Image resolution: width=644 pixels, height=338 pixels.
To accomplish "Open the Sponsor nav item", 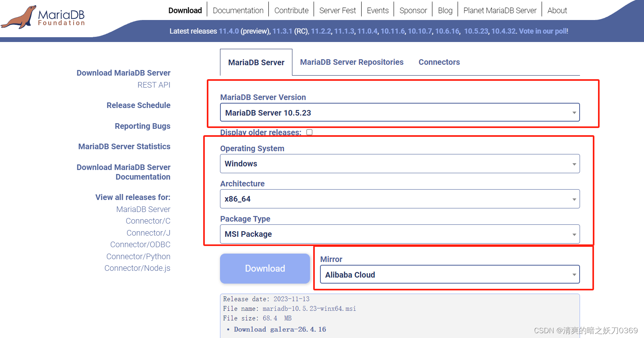I will pos(413,10).
